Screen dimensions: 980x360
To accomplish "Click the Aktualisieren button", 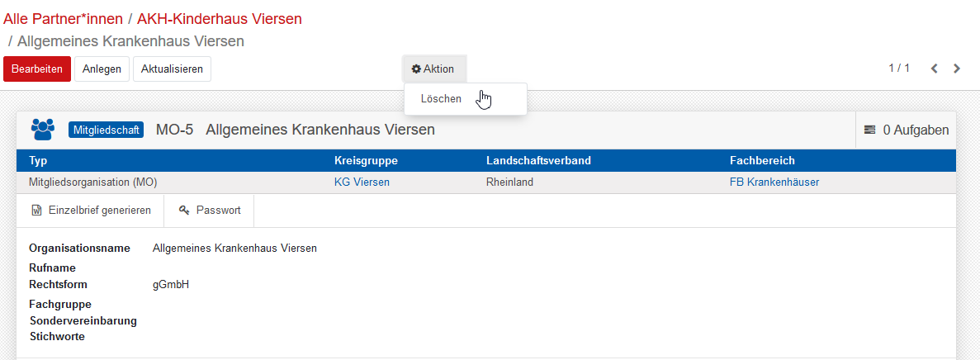I will tap(172, 69).
